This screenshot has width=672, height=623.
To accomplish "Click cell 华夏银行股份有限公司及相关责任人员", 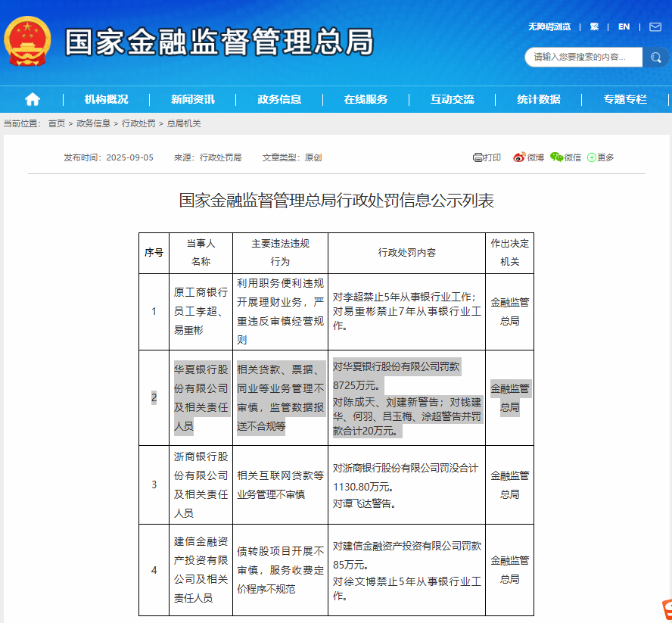I will 201,398.
